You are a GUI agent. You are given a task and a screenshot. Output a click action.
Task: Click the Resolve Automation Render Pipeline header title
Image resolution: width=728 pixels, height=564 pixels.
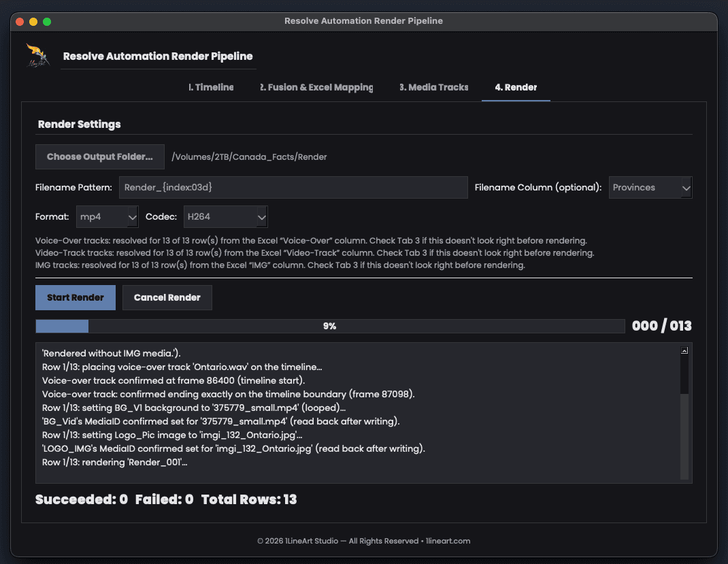coord(158,56)
